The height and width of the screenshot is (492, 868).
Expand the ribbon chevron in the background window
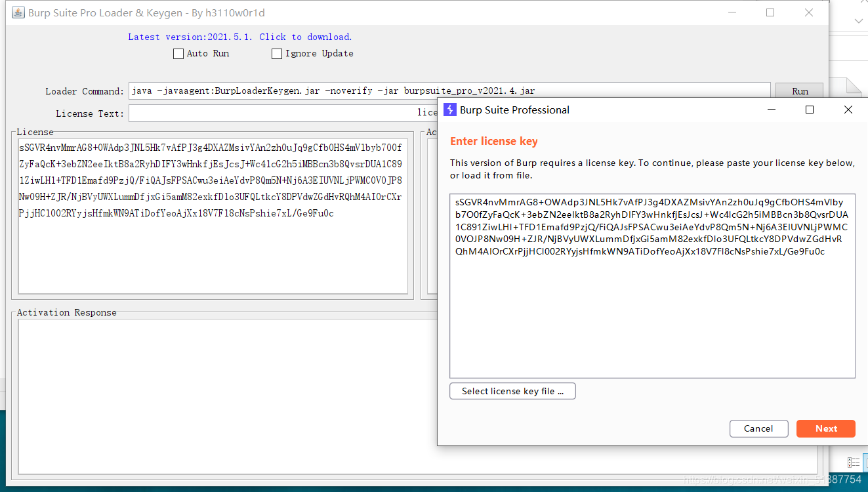858,21
